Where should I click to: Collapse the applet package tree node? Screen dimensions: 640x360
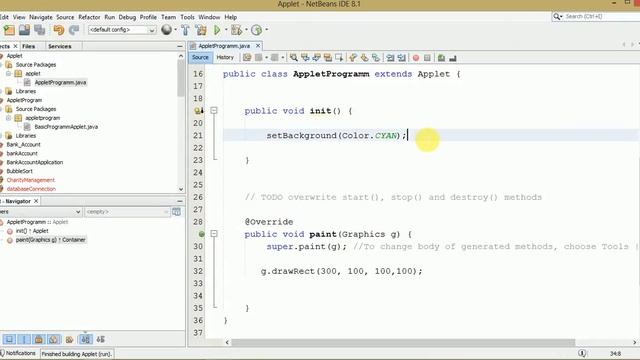[x=8, y=73]
